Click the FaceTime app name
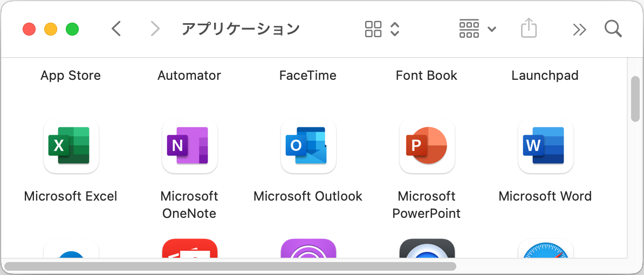This screenshot has height=275, width=644. pyautogui.click(x=308, y=75)
